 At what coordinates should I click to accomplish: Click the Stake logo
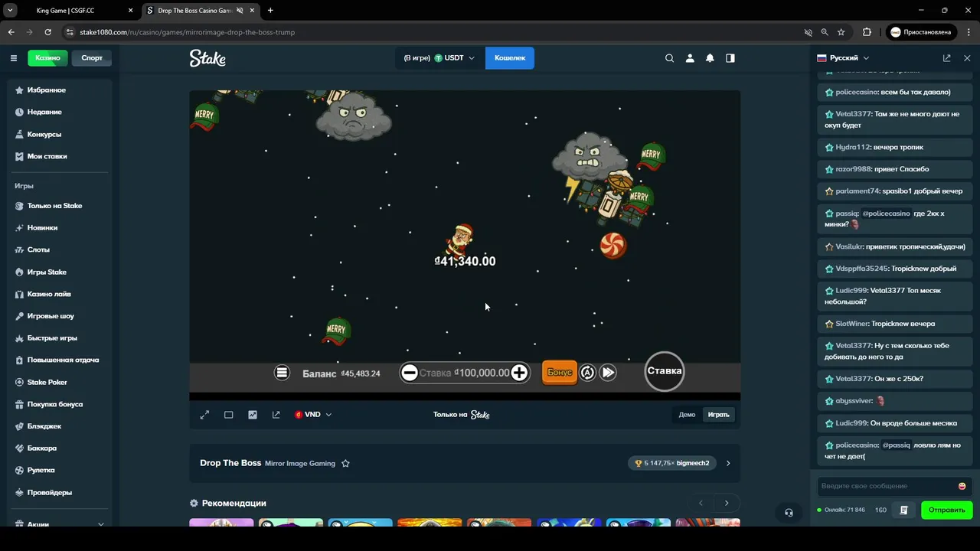207,58
